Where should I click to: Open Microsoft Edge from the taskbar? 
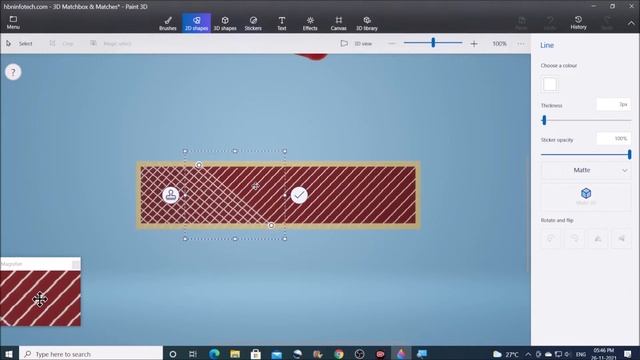click(214, 354)
